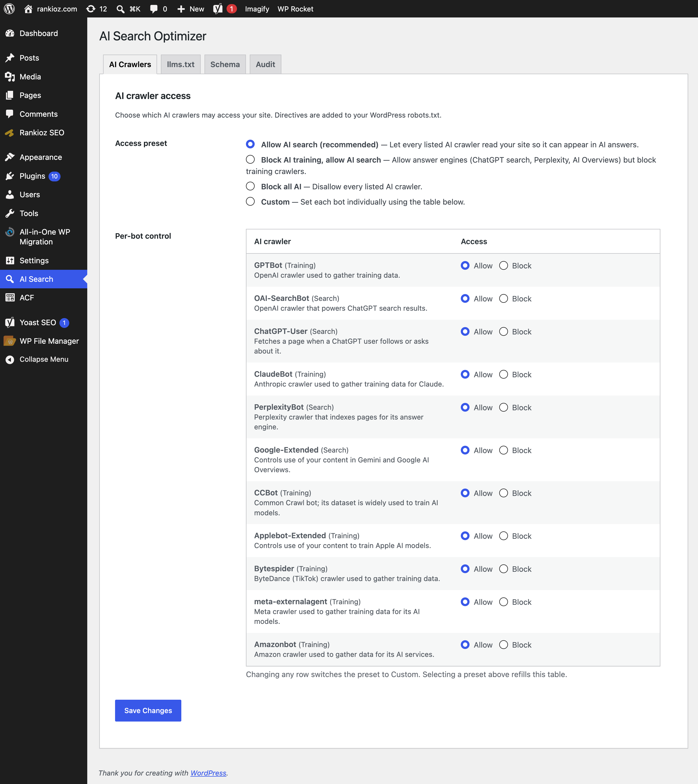
Task: Click the Media icon in the sidebar
Action: (x=10, y=77)
